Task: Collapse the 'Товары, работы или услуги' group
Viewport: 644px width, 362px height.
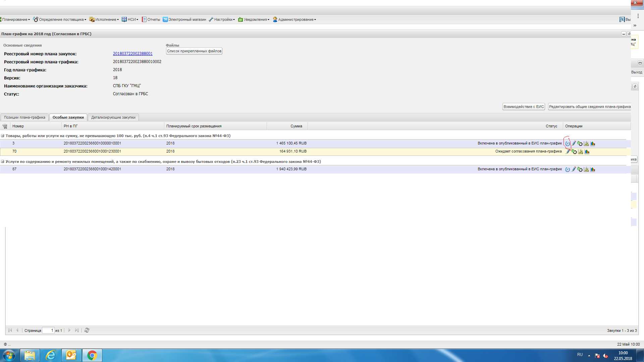Action: (x=3, y=136)
